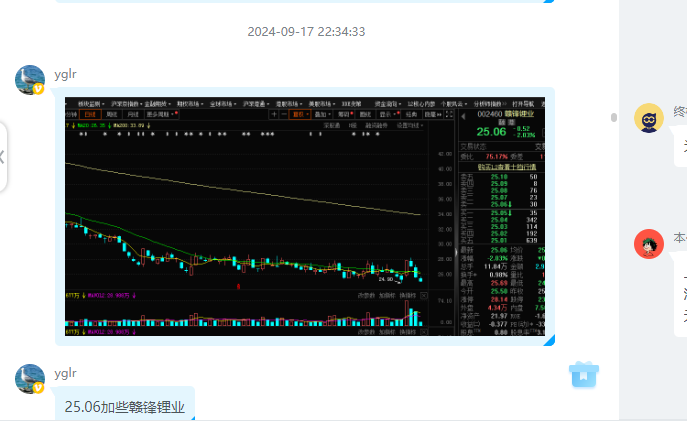Image resolution: width=687 pixels, height=421 pixels.
Task: Select the message bubble "25.06加些赣锋锂业"
Action: pos(125,407)
